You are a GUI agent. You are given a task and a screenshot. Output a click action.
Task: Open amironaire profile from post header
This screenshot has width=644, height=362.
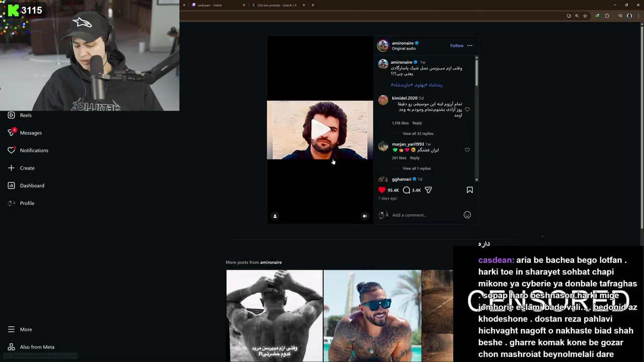[403, 43]
